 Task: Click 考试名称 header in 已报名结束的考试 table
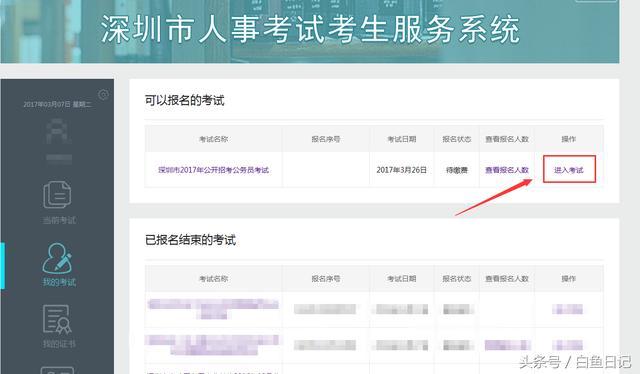pyautogui.click(x=213, y=279)
